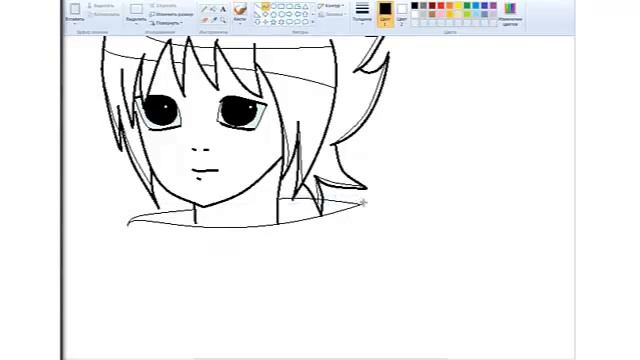
Task: Select the Triangle shape in top row
Action: [305, 6]
